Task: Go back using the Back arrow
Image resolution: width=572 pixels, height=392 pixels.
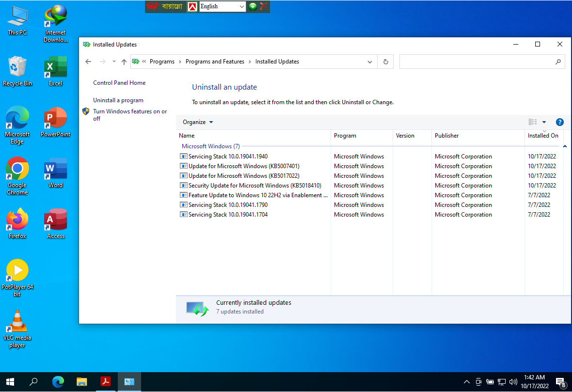Action: click(x=88, y=62)
